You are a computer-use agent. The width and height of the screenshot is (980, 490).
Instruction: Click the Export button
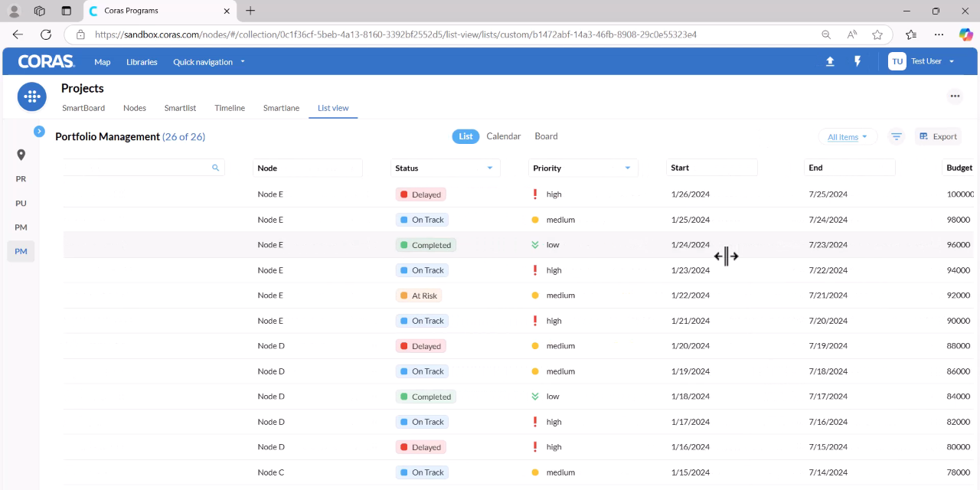(938, 136)
